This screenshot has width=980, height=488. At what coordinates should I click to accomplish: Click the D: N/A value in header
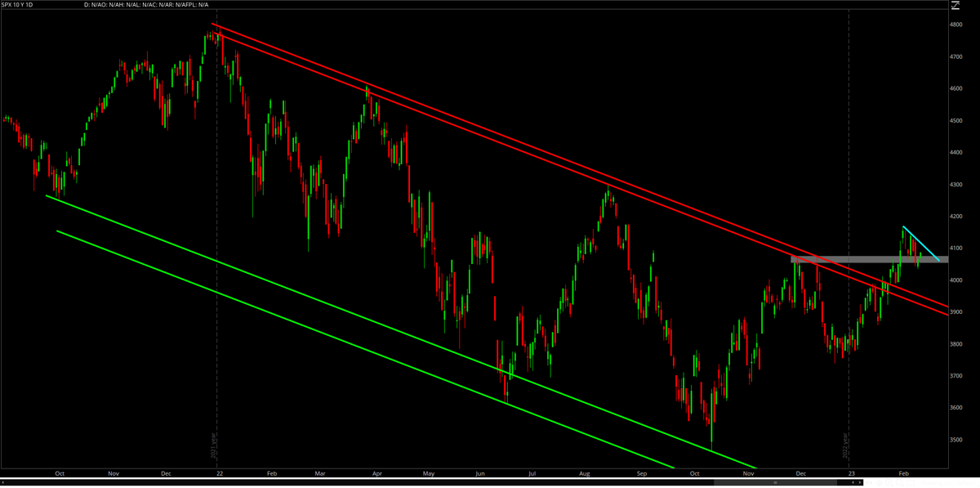94,5
